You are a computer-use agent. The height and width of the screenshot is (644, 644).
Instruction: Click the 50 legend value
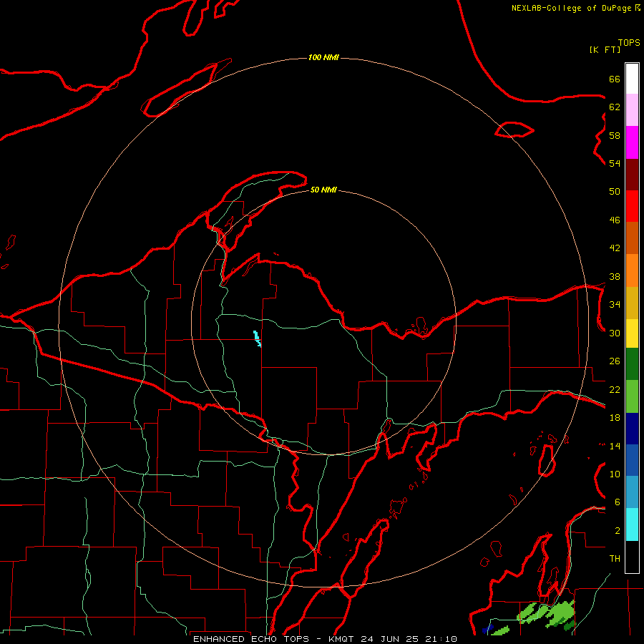(615, 192)
